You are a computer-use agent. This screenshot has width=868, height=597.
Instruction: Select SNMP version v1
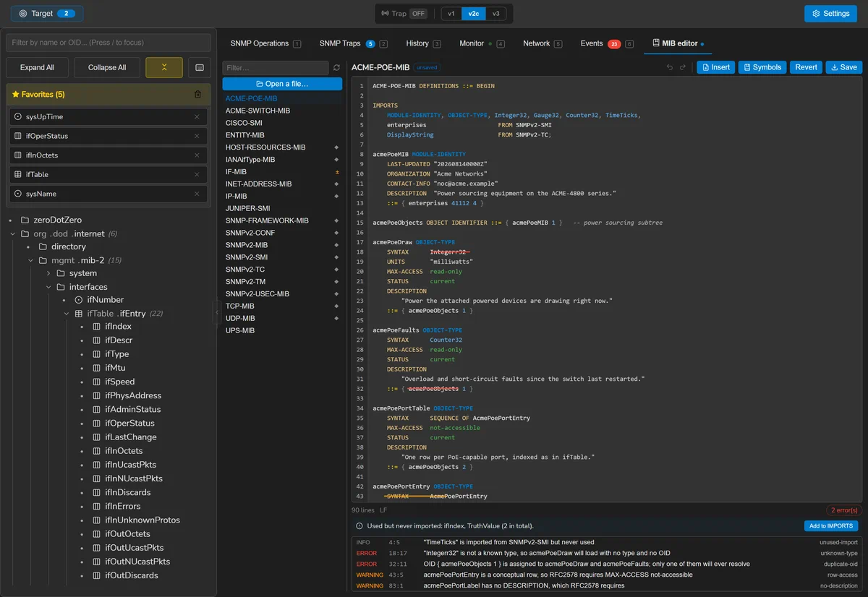pos(451,14)
